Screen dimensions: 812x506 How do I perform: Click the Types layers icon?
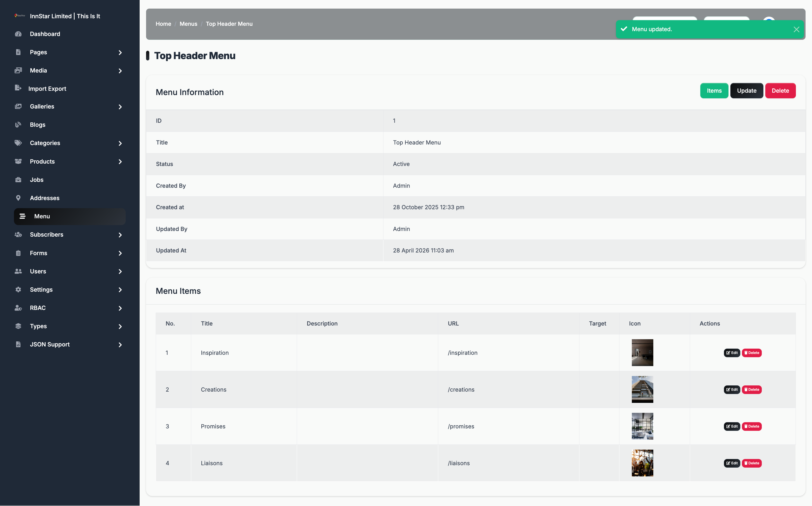[x=18, y=326]
